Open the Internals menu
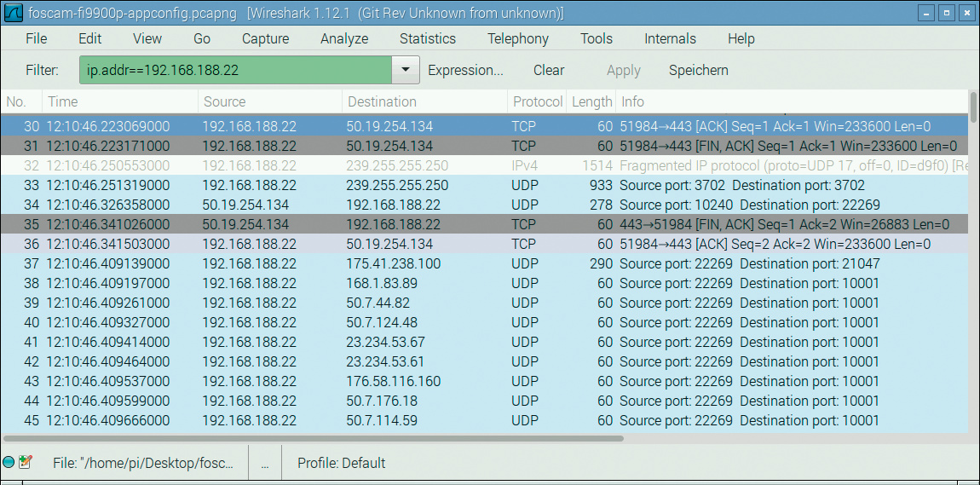This screenshot has width=980, height=485. pos(670,38)
